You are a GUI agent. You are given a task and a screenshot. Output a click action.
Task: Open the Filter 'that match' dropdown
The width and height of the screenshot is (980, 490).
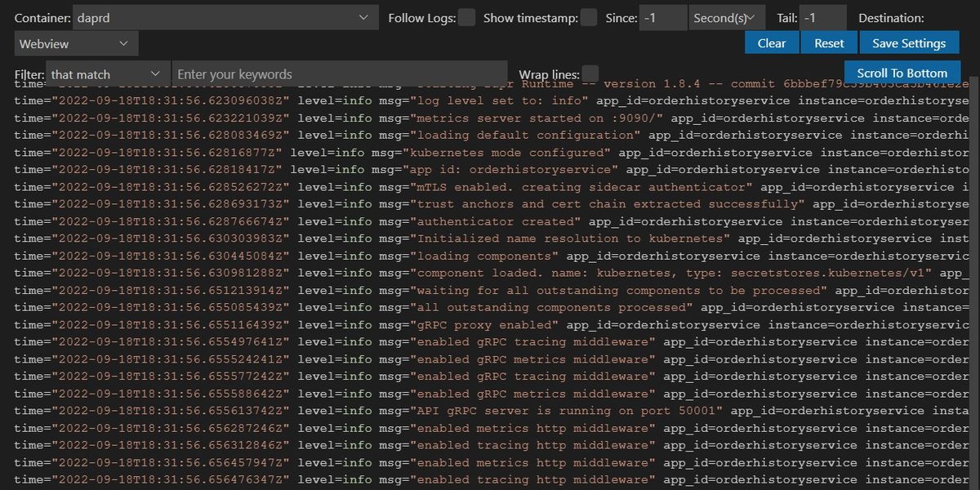108,74
